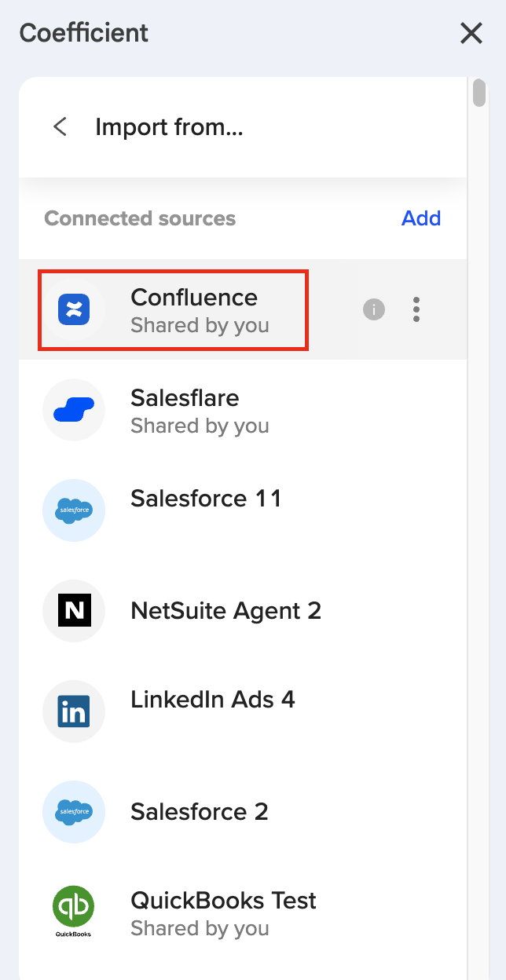Close the Coefficient sidebar panel
Viewport: 506px width, 980px height.
pos(471,33)
